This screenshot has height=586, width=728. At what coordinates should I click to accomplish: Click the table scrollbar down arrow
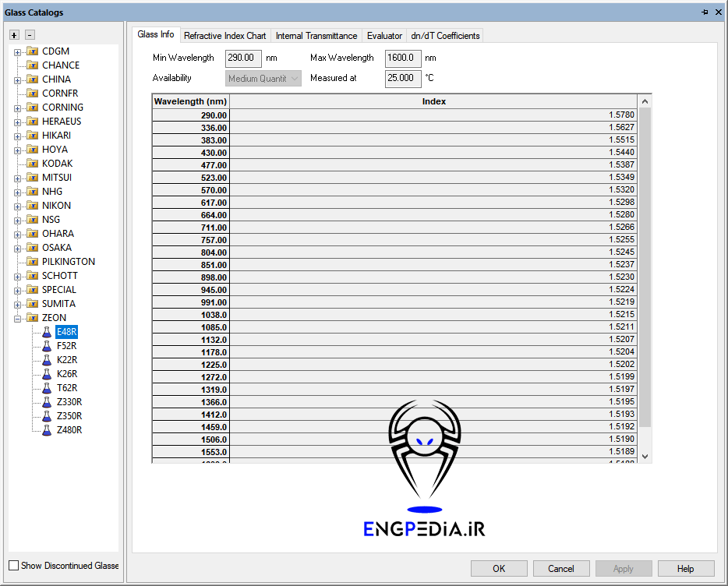(x=645, y=457)
